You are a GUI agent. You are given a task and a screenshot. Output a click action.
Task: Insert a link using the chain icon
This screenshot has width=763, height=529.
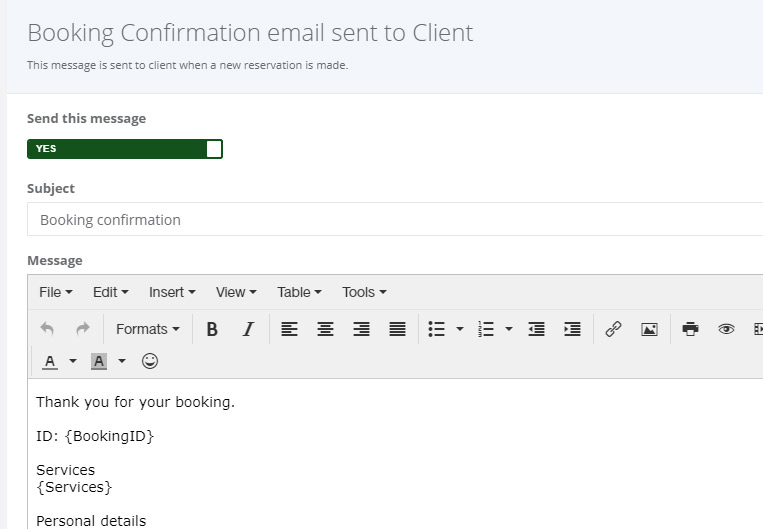tap(613, 329)
